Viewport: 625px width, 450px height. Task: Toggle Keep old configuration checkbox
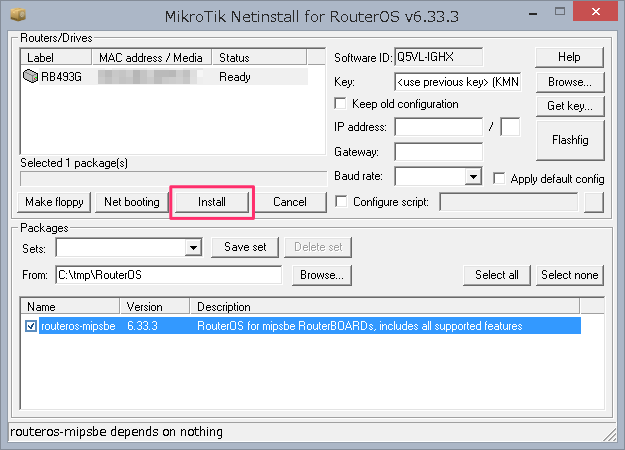click(x=340, y=104)
